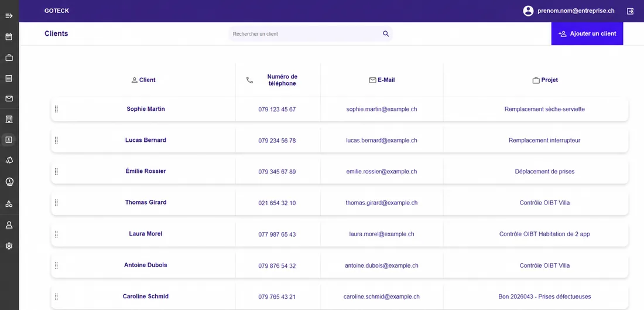Grab the drag handle of Caroline Schmid row
This screenshot has height=310, width=644.
coord(56,297)
